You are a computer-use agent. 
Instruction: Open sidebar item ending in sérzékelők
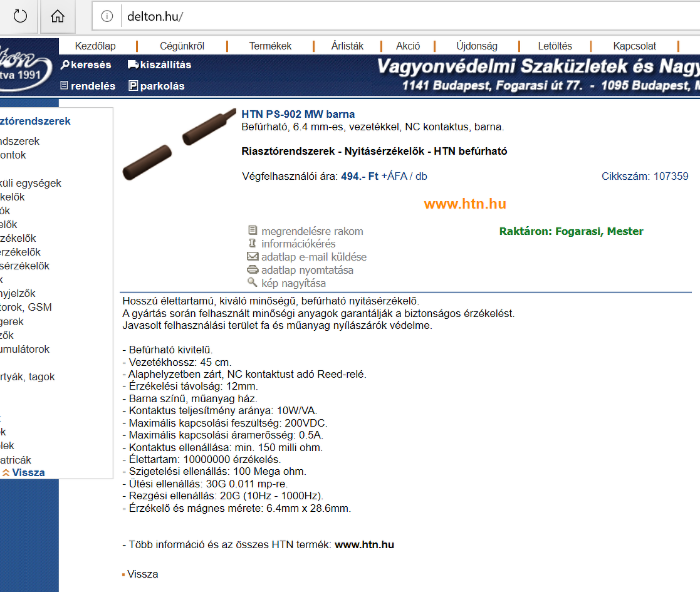[x=24, y=266]
